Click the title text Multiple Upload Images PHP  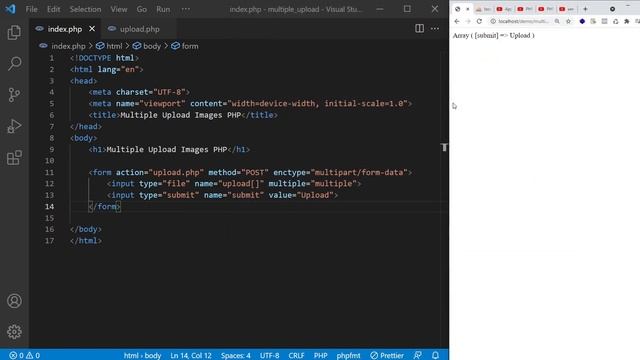point(180,115)
